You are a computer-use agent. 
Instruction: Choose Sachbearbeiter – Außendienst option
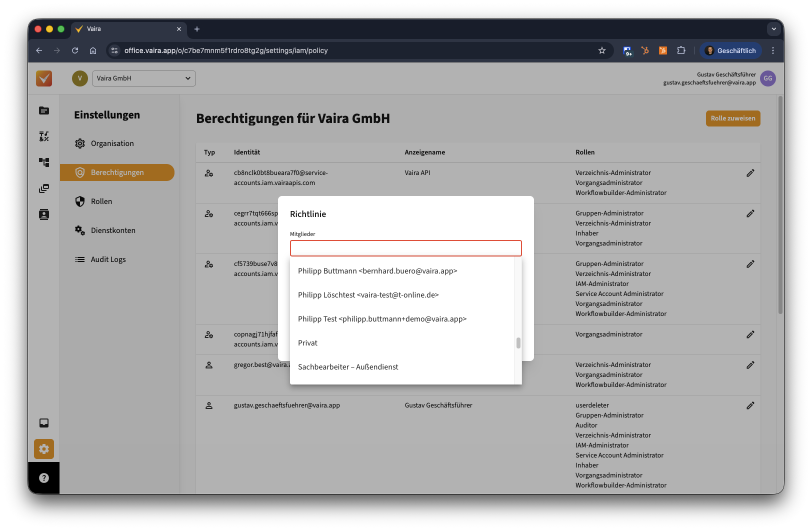pyautogui.click(x=348, y=367)
